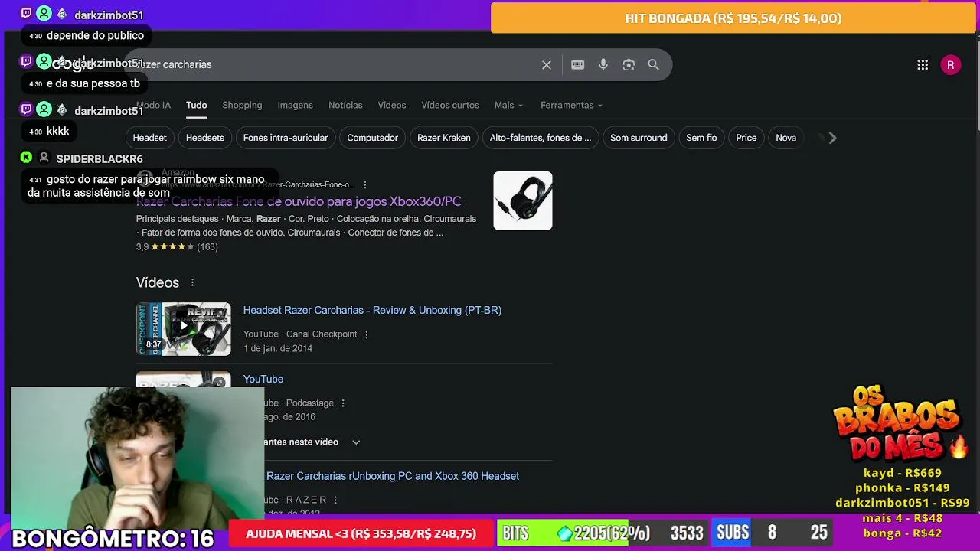This screenshot has width=980, height=551.
Task: Apply the Computador filter chip
Action: (x=372, y=138)
